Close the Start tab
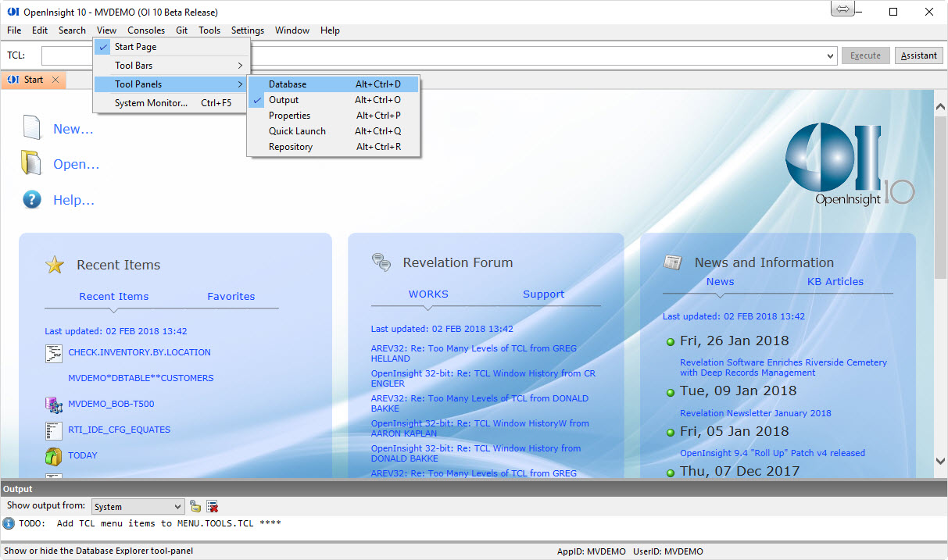The height and width of the screenshot is (560, 948). coord(55,80)
